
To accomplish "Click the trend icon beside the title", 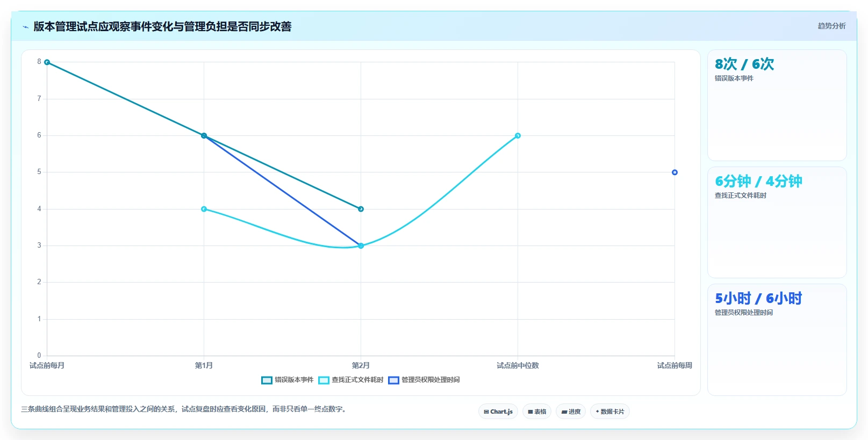I will [25, 27].
